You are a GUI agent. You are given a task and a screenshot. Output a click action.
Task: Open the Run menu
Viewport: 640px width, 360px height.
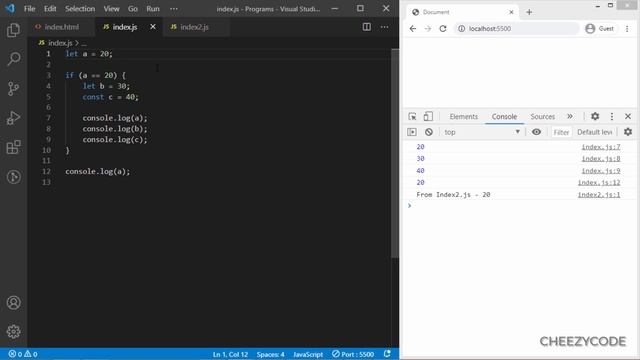[x=153, y=9]
